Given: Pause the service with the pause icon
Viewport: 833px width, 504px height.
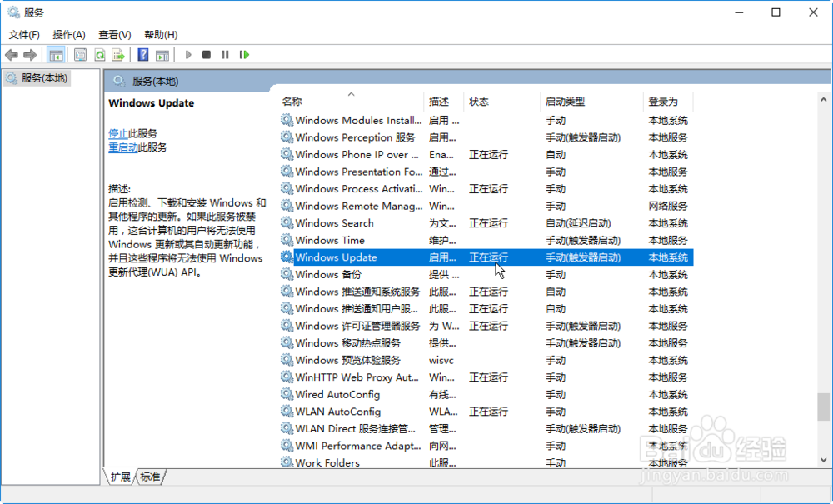Looking at the screenshot, I should click(x=226, y=54).
